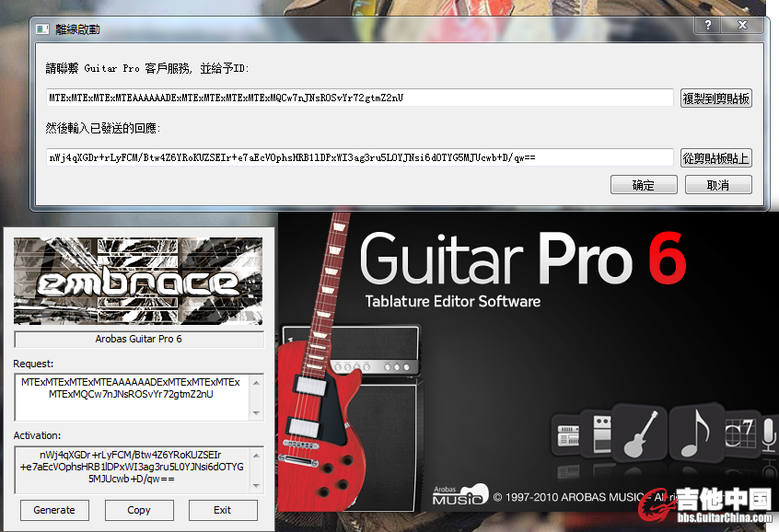Focus the ID text field starting with MTExMTEx

tap(360, 98)
